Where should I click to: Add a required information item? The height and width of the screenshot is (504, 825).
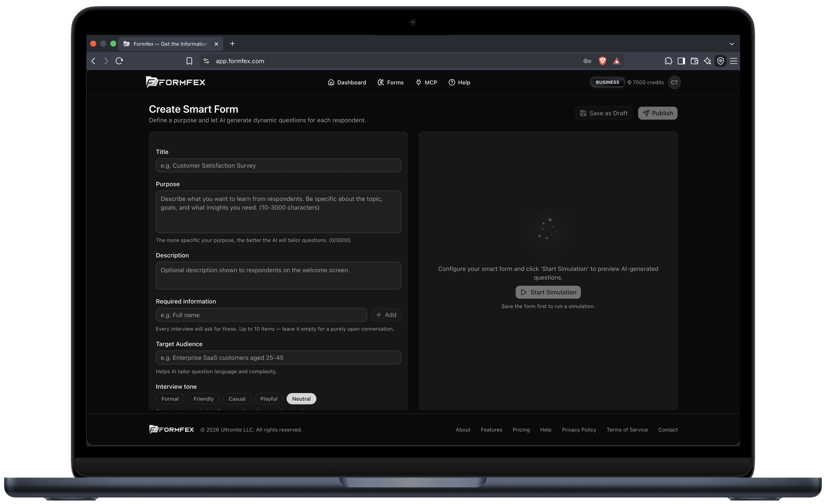pos(386,315)
